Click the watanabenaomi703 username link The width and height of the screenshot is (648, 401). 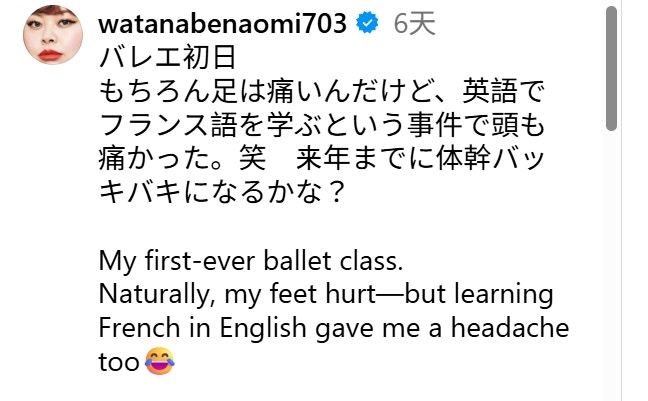tap(222, 23)
